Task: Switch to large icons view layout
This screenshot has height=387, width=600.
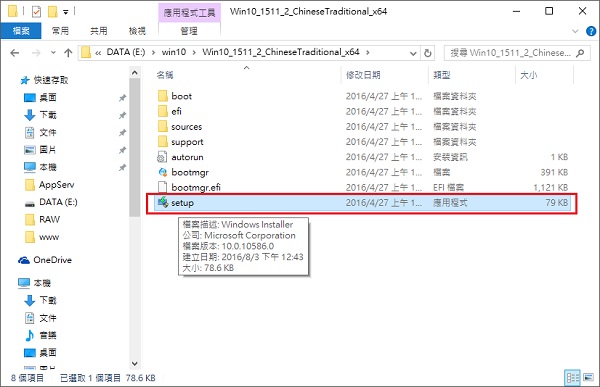Action: point(589,378)
